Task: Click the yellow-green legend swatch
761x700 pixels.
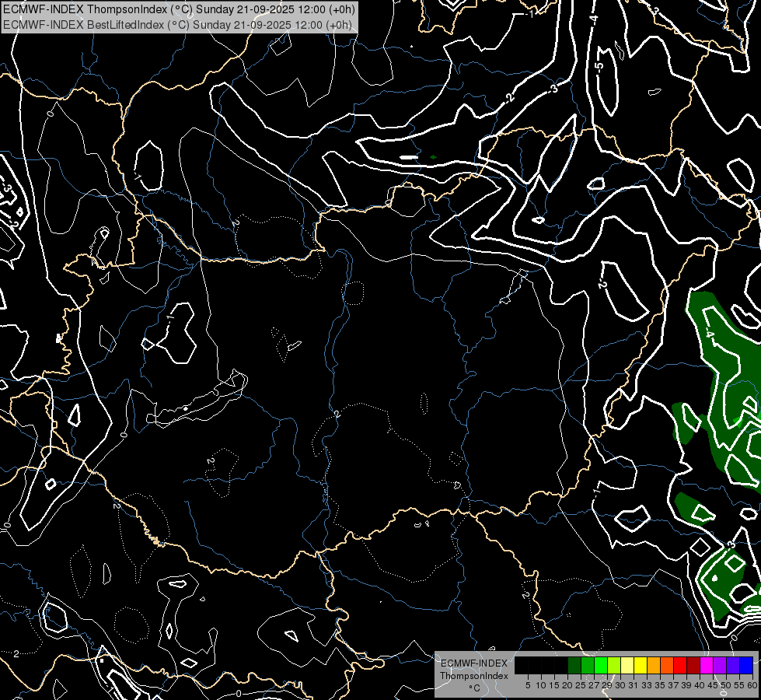Action: [614, 665]
